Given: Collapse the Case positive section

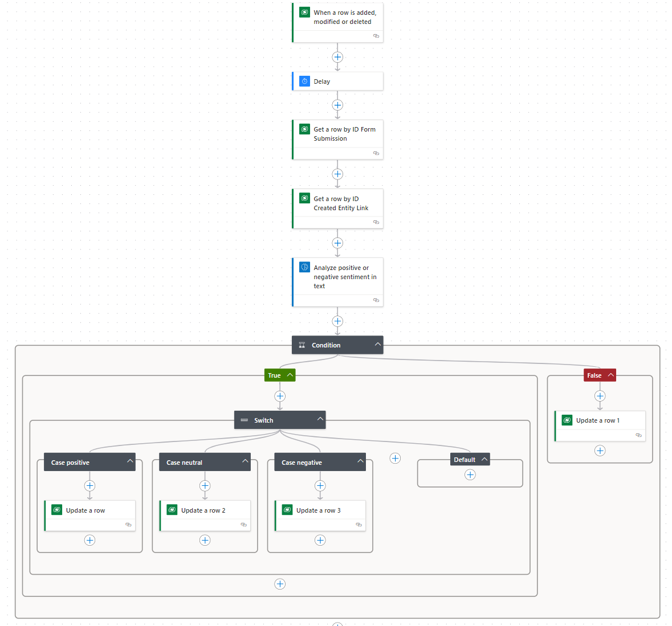Looking at the screenshot, I should pyautogui.click(x=130, y=461).
